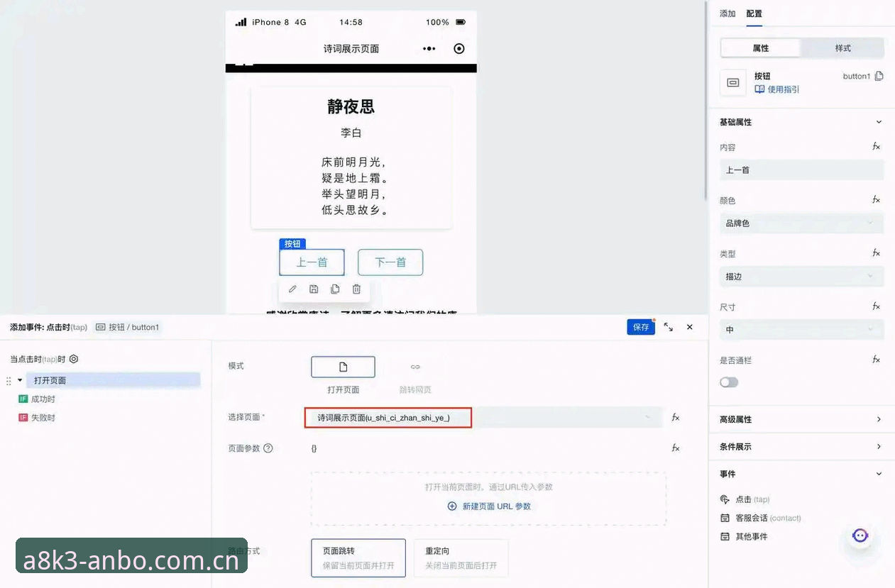Image resolution: width=895 pixels, height=588 pixels.
Task: Click the 下一首 button in preview
Action: tap(390, 262)
